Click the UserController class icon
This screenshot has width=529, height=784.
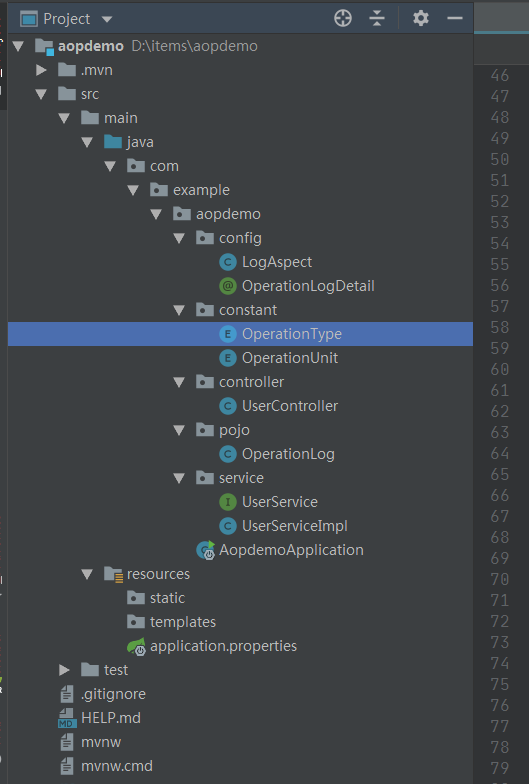[228, 406]
